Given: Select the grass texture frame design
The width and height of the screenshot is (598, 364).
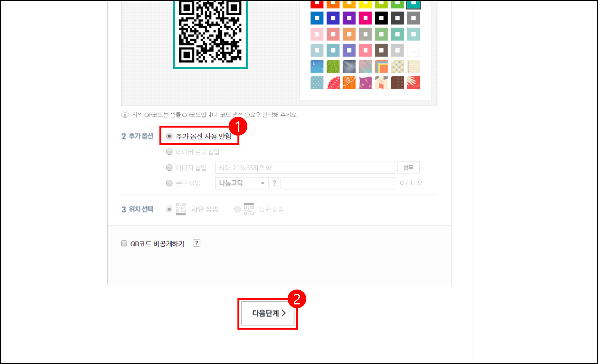Looking at the screenshot, I should pyautogui.click(x=333, y=66).
